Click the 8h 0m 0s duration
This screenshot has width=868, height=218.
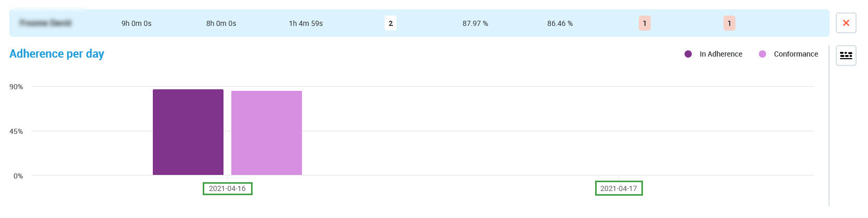point(221,23)
